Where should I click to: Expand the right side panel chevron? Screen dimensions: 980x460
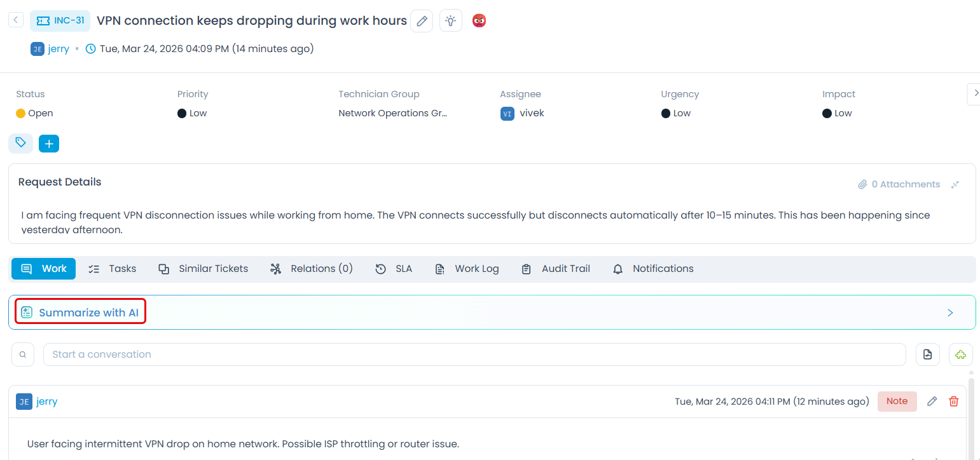click(974, 94)
